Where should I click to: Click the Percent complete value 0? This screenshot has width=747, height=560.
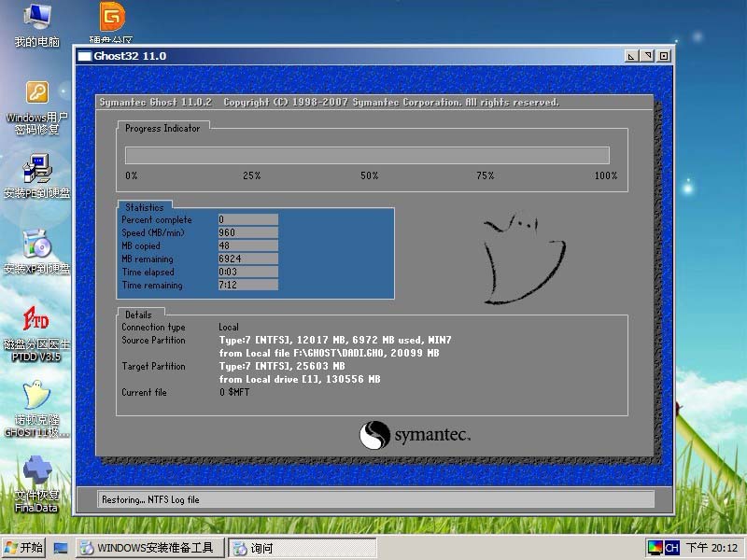click(x=248, y=219)
